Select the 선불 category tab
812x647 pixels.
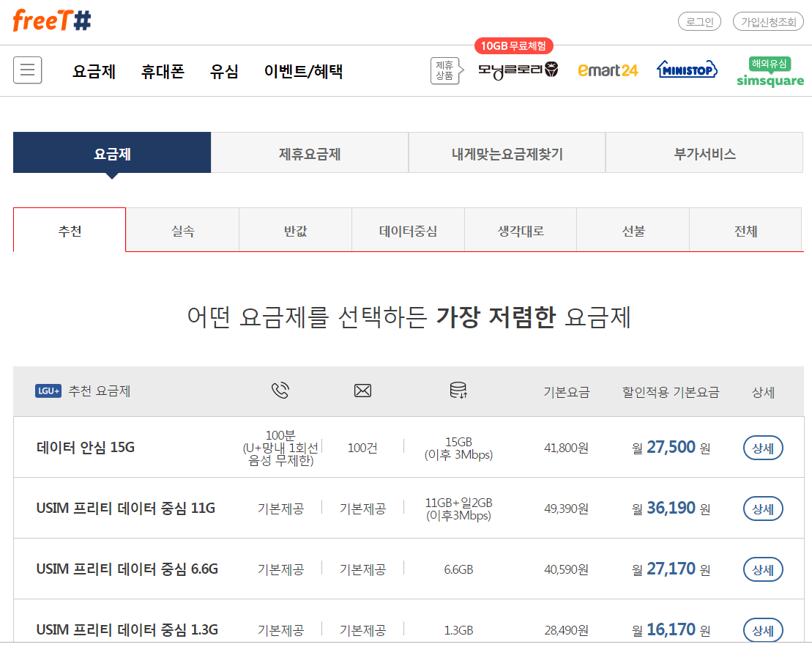tap(633, 230)
